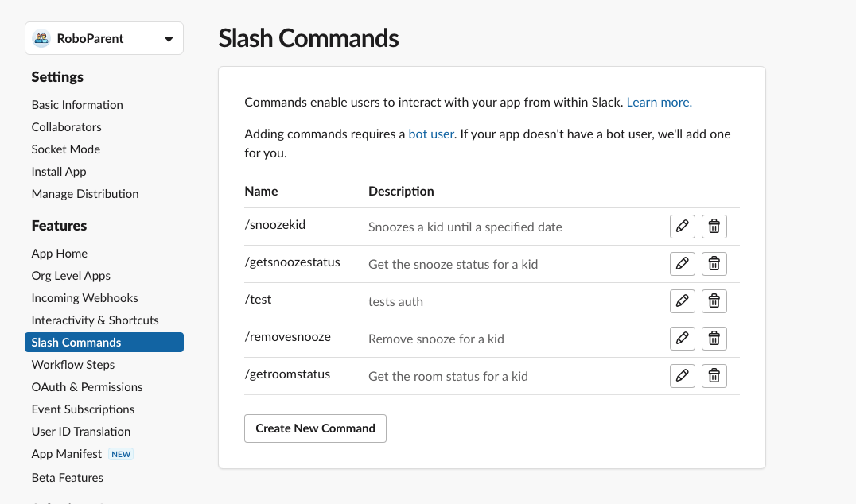Open the RoboParent app switcher dropdown
Image resolution: width=856 pixels, height=504 pixels.
168,37
